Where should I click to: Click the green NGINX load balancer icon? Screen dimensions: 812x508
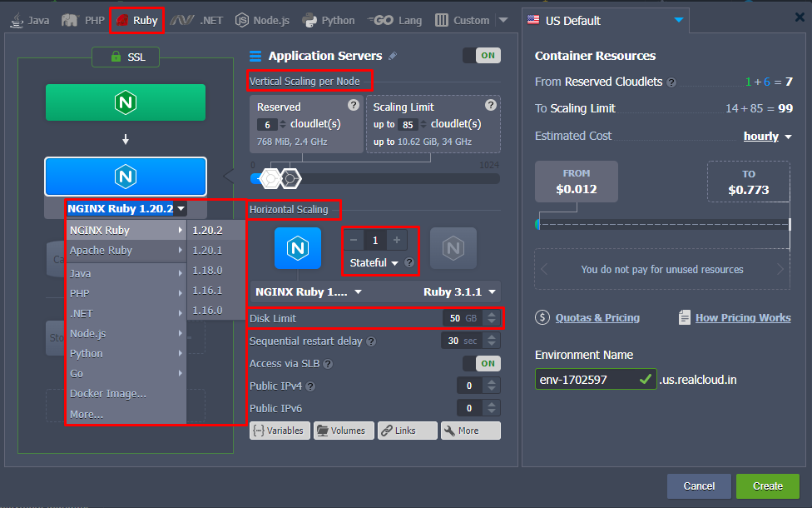125,102
